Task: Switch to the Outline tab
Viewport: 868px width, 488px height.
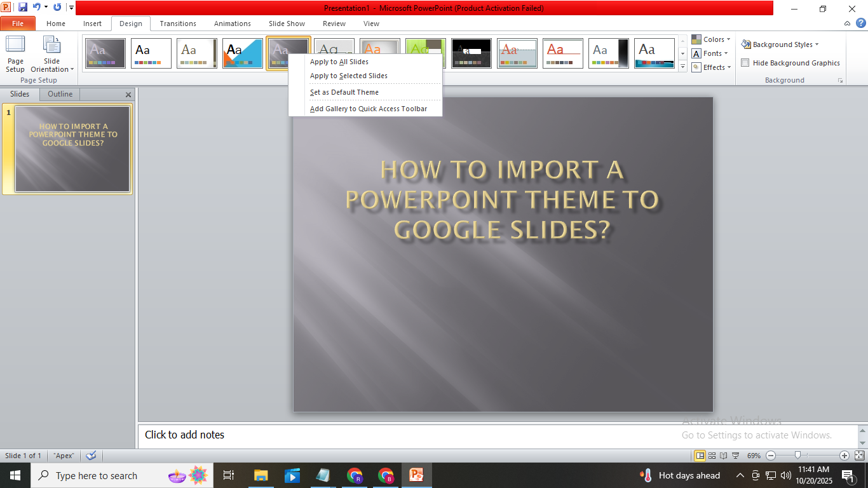Action: tap(60, 94)
